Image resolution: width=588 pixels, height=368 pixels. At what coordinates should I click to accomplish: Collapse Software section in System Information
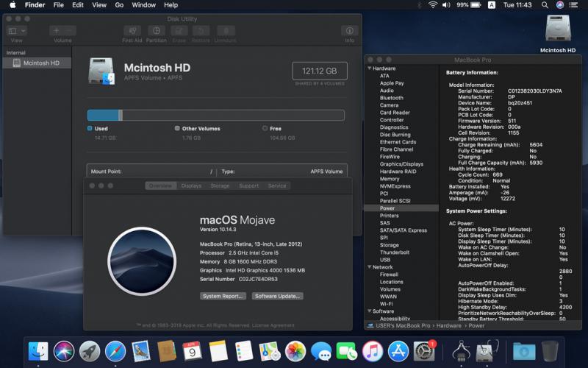370,311
